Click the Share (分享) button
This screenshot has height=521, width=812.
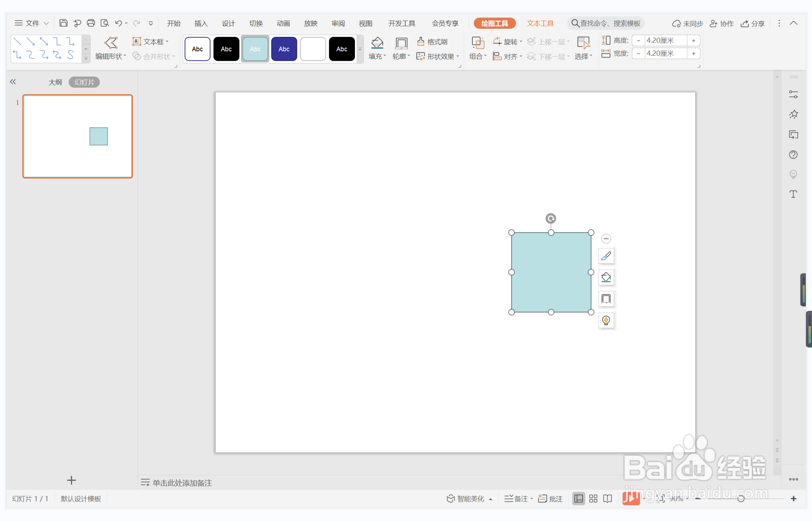pyautogui.click(x=753, y=23)
